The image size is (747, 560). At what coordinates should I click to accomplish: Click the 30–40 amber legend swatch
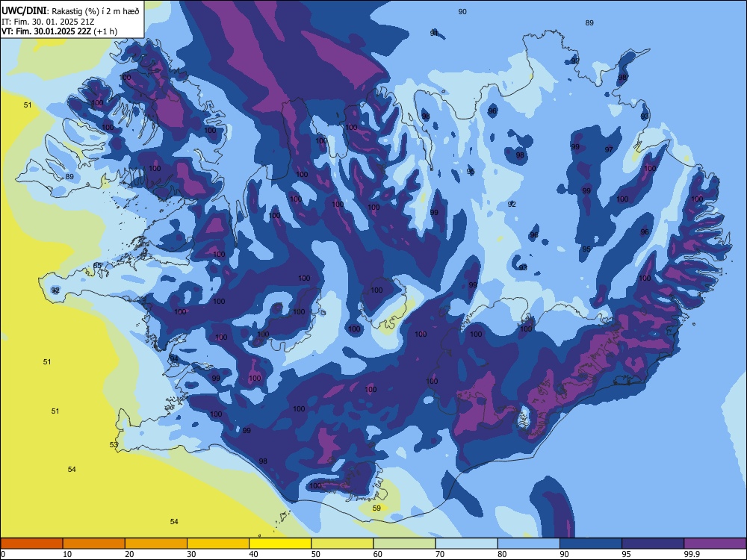(x=218, y=544)
